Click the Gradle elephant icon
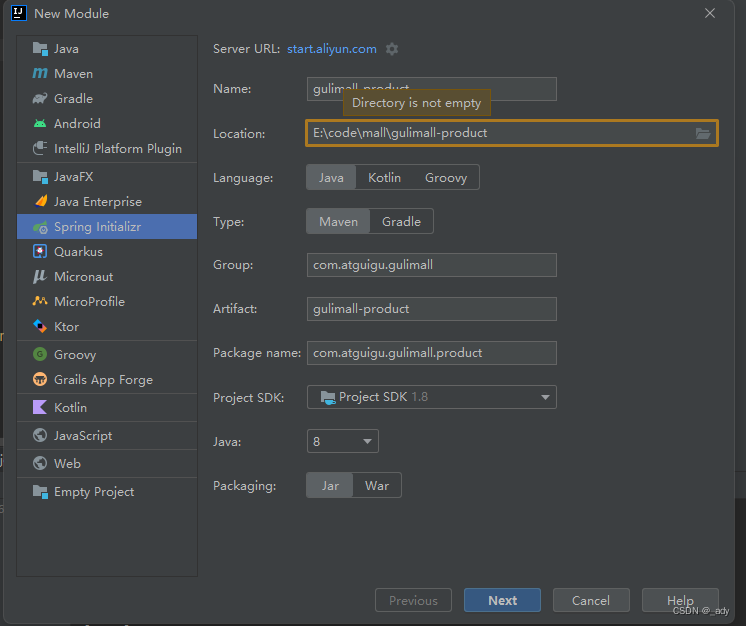746x626 pixels. [x=40, y=98]
